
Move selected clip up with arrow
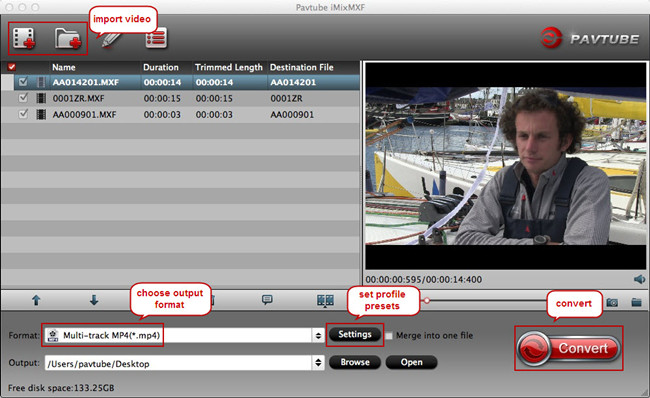coord(36,300)
